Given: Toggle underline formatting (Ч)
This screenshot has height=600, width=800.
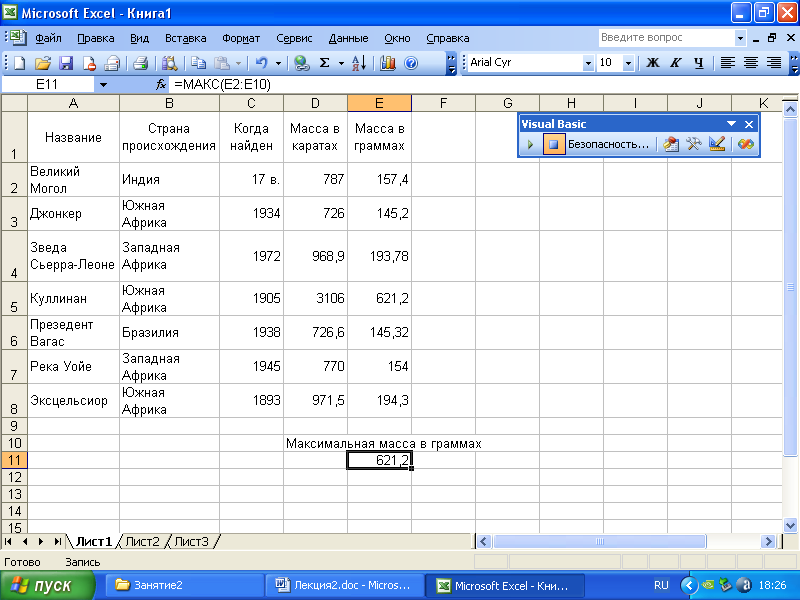Looking at the screenshot, I should pos(698,63).
